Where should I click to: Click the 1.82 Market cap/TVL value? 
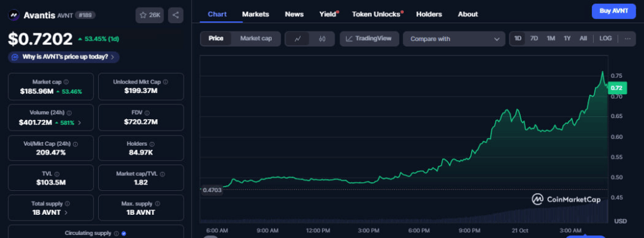[141, 183]
